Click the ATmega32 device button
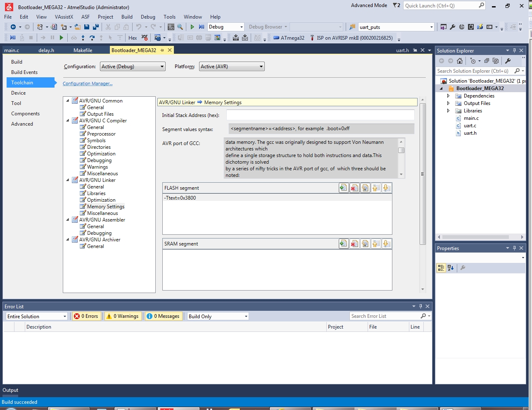 pyautogui.click(x=289, y=38)
